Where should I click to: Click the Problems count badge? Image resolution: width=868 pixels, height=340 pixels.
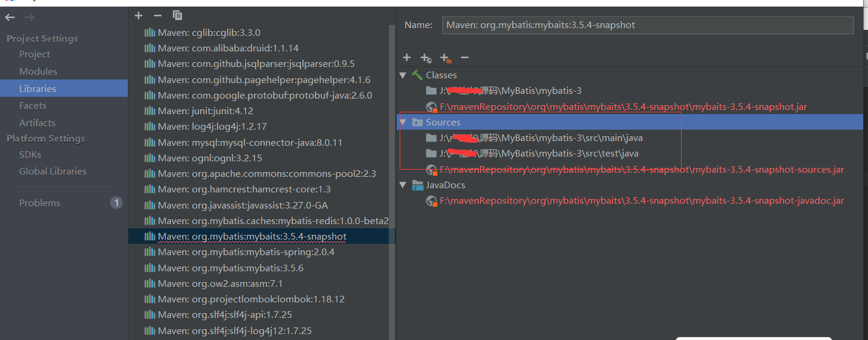coord(116,203)
